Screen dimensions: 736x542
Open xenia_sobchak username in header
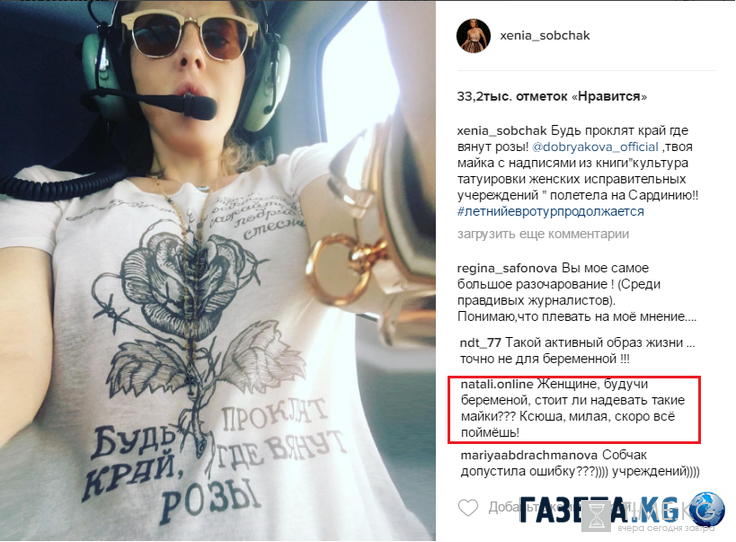point(544,36)
